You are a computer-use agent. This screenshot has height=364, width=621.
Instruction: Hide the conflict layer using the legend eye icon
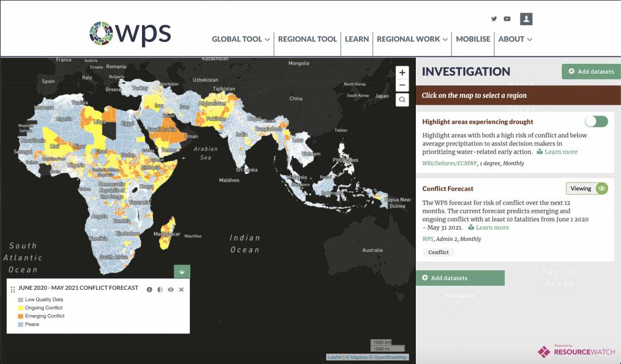point(170,289)
